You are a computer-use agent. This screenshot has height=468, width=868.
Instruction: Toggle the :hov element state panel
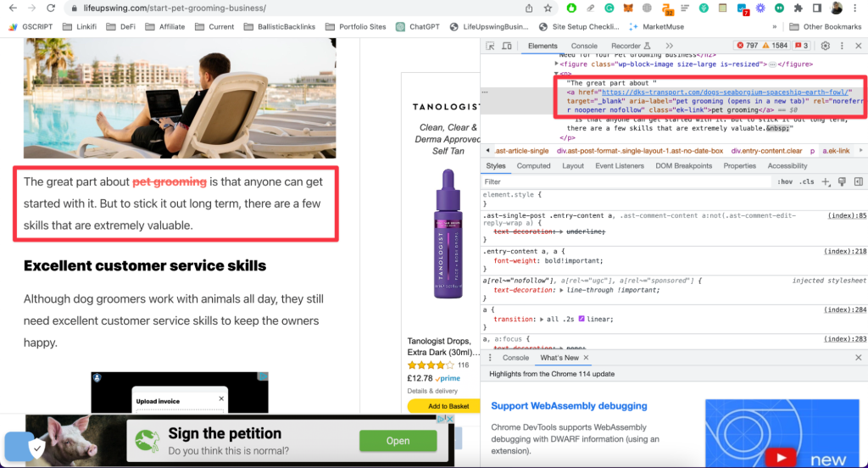pos(785,181)
